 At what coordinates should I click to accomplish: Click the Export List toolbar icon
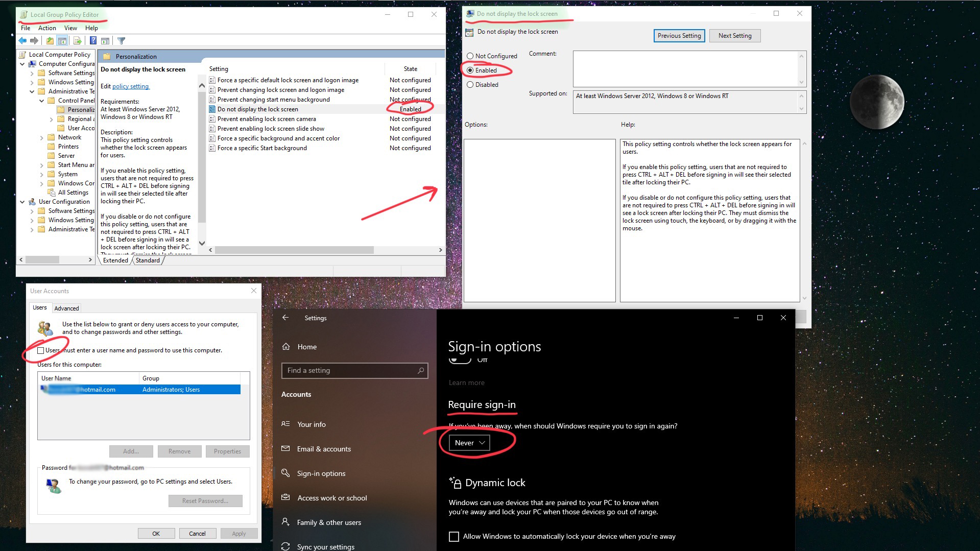pyautogui.click(x=78, y=41)
